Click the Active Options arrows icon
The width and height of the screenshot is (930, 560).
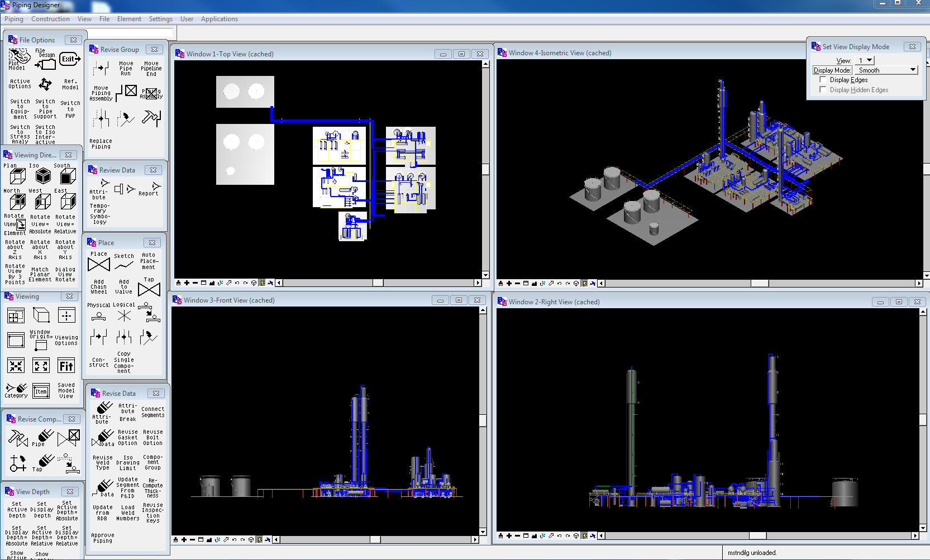pyautogui.click(x=45, y=84)
